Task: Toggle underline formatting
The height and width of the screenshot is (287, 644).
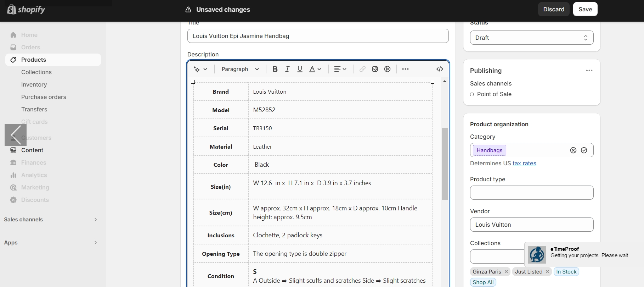Action: [300, 69]
